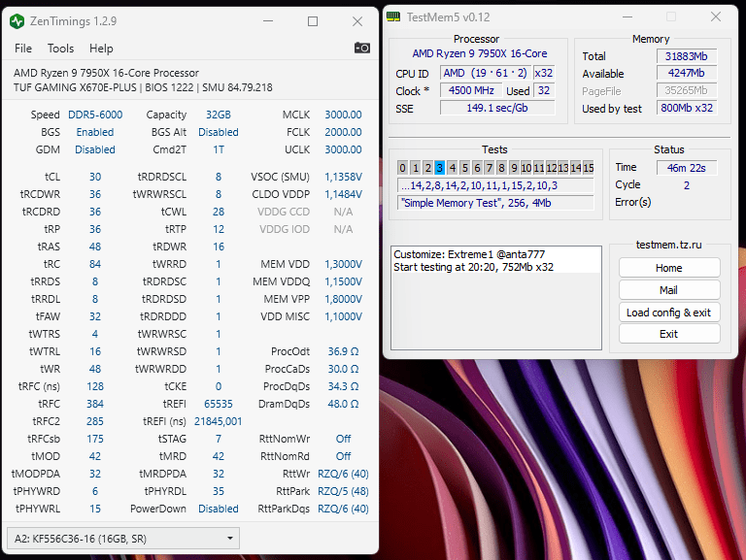Click the RttNomWr Off value
Screen dimensions: 746x560
(343, 439)
